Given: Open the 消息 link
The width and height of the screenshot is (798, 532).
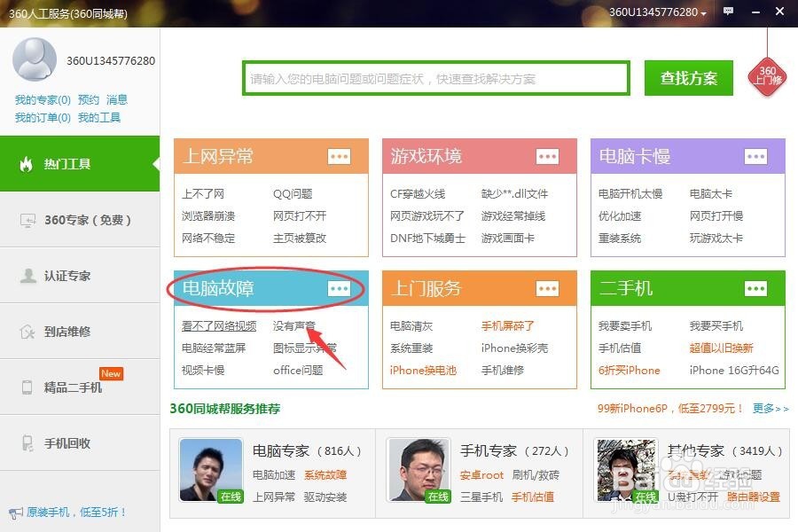Looking at the screenshot, I should pos(117,100).
